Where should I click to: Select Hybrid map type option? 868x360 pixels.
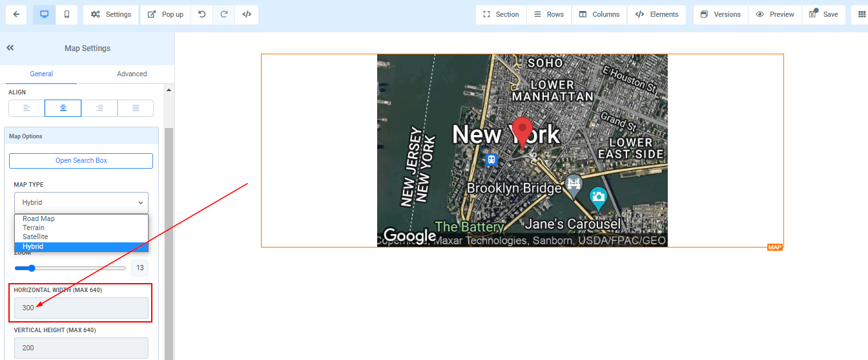81,246
